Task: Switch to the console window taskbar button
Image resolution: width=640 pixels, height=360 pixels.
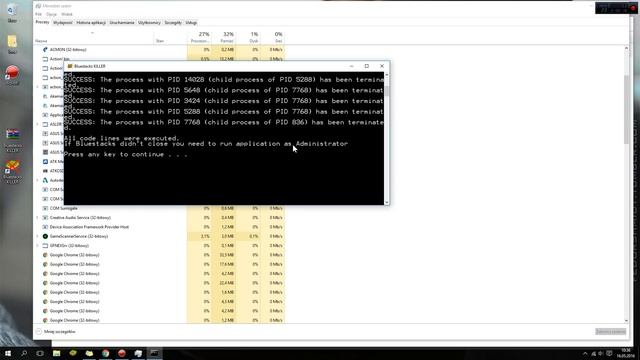Action: coord(154,353)
